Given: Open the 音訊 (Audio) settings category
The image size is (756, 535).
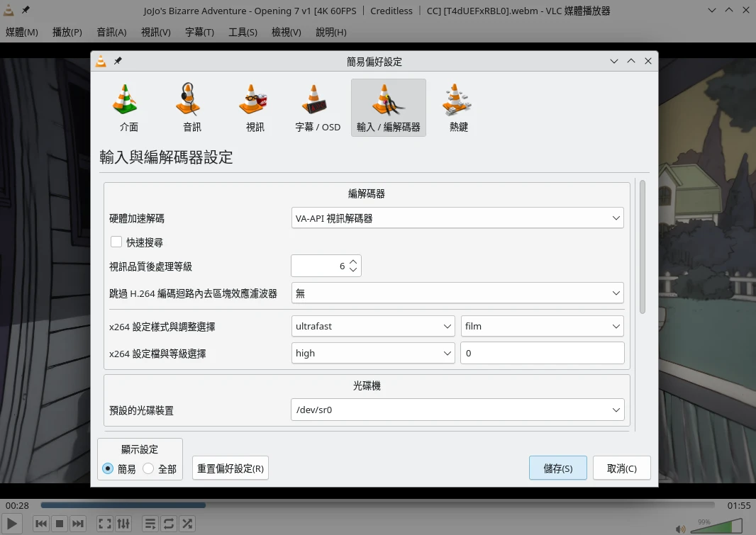Looking at the screenshot, I should tap(191, 108).
